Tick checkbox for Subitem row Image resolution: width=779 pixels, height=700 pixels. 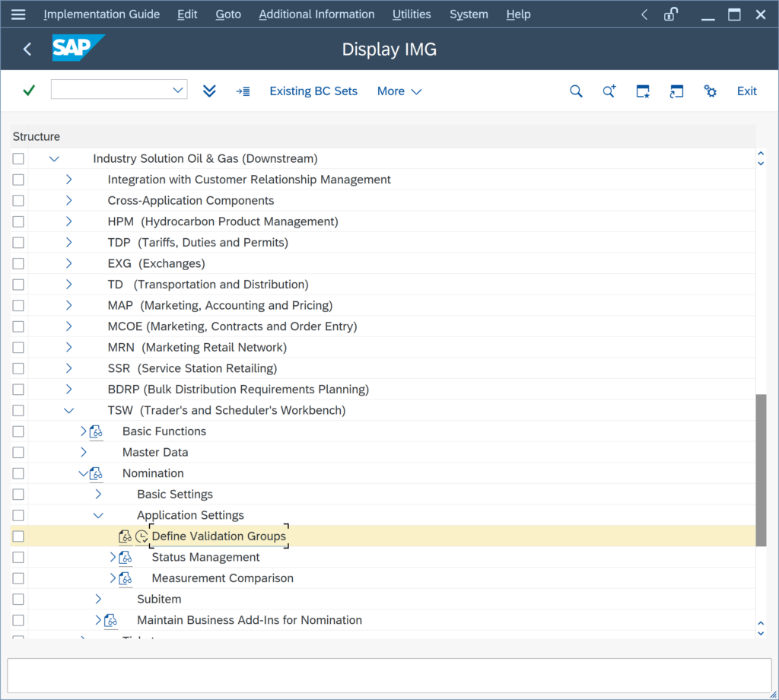click(18, 599)
